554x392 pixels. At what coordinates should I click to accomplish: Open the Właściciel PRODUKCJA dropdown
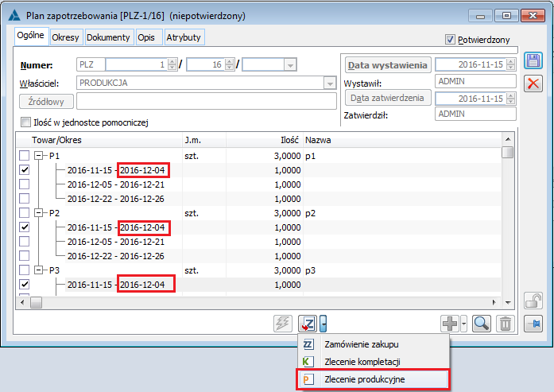tap(329, 82)
